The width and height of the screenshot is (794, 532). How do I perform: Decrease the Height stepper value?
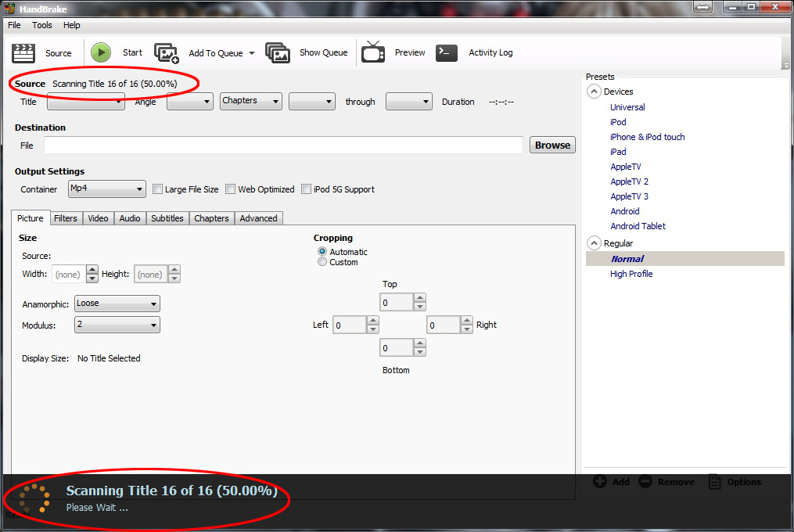tap(174, 279)
